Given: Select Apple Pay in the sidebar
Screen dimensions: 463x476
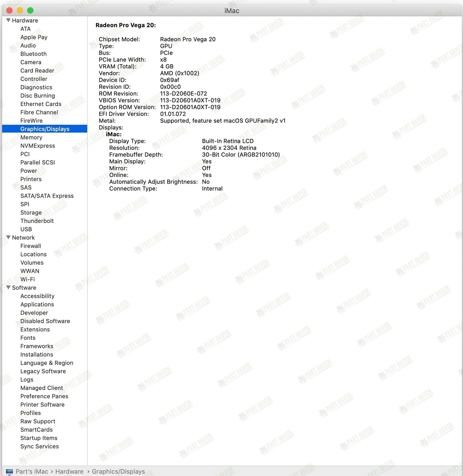Looking at the screenshot, I should 34,37.
